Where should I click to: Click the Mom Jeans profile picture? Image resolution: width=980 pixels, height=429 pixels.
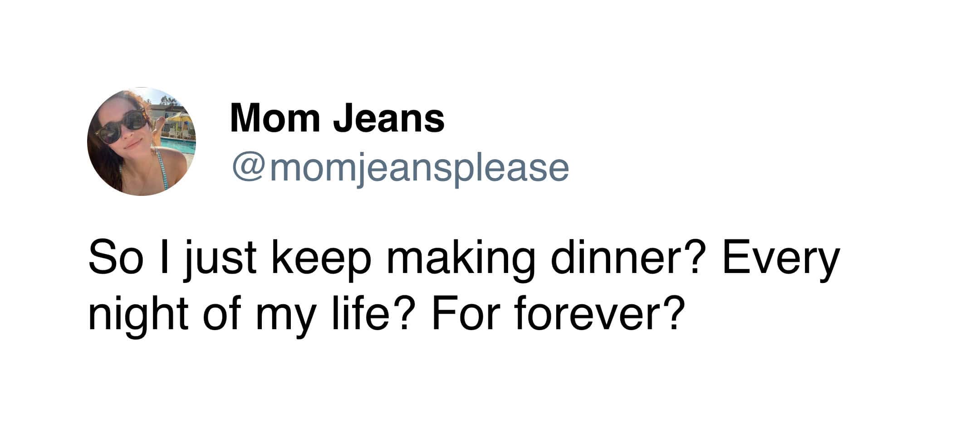[141, 141]
